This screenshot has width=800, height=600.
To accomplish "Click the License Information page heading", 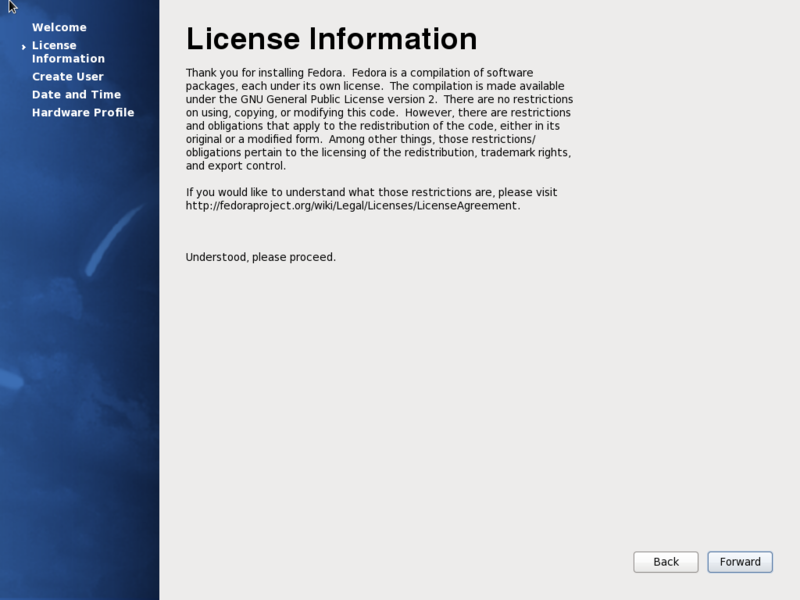I will point(332,39).
